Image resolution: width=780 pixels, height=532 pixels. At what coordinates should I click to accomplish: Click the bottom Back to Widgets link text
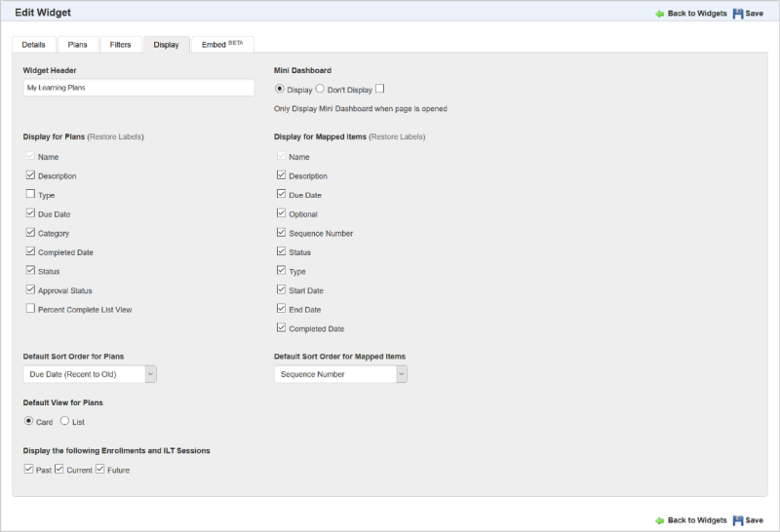[697, 520]
